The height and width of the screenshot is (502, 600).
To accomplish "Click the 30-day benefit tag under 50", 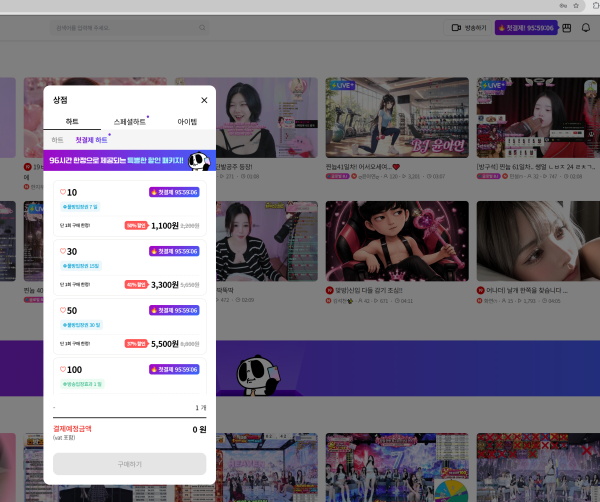I will point(81,325).
